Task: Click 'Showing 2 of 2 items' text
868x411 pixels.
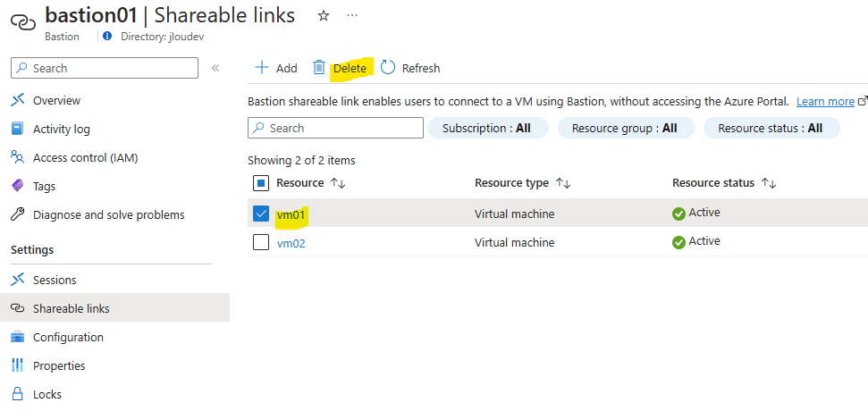Action: [301, 161]
